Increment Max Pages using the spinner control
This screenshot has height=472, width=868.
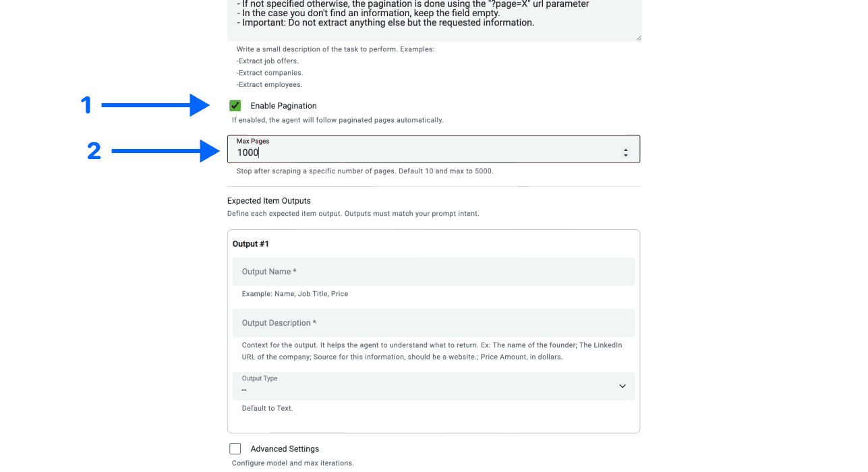click(x=626, y=146)
